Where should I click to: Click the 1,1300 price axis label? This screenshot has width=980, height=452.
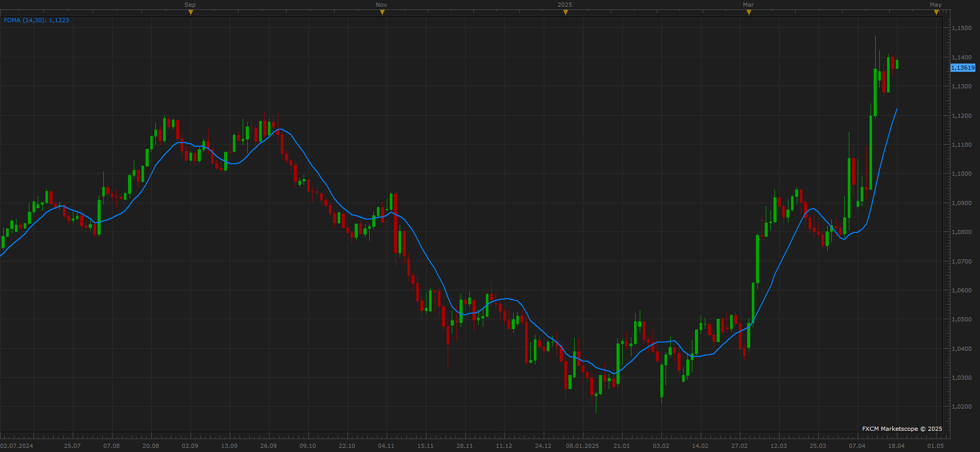point(962,86)
